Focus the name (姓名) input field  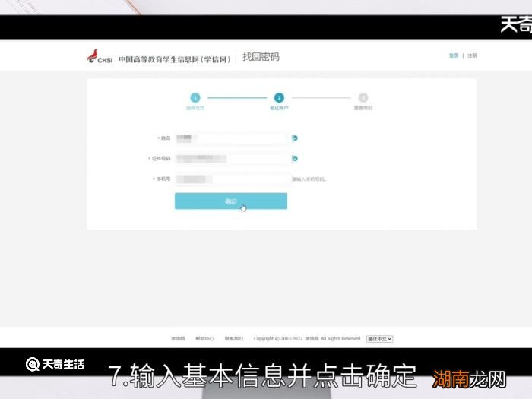[233, 138]
